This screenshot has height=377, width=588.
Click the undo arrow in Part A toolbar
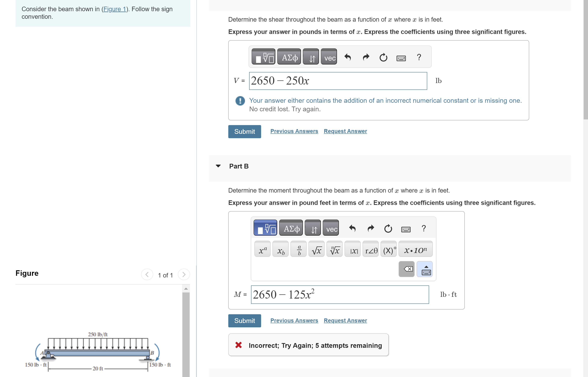coord(348,57)
